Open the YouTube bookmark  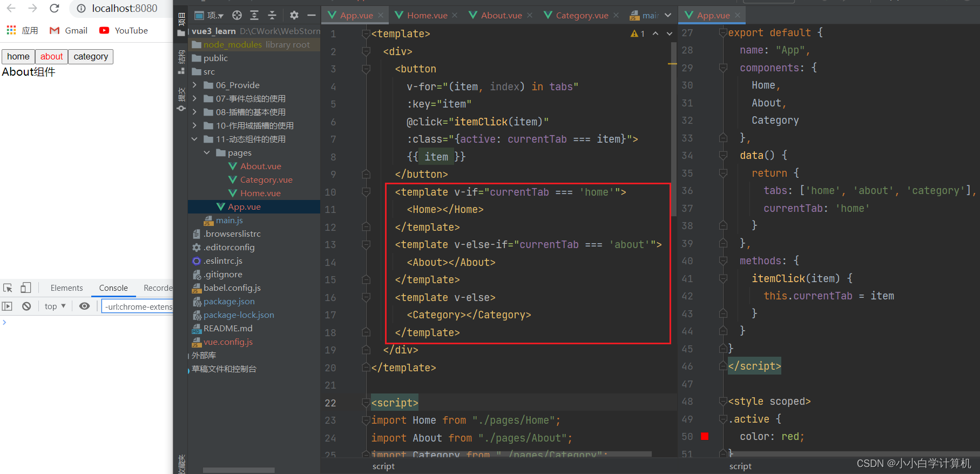coord(124,30)
